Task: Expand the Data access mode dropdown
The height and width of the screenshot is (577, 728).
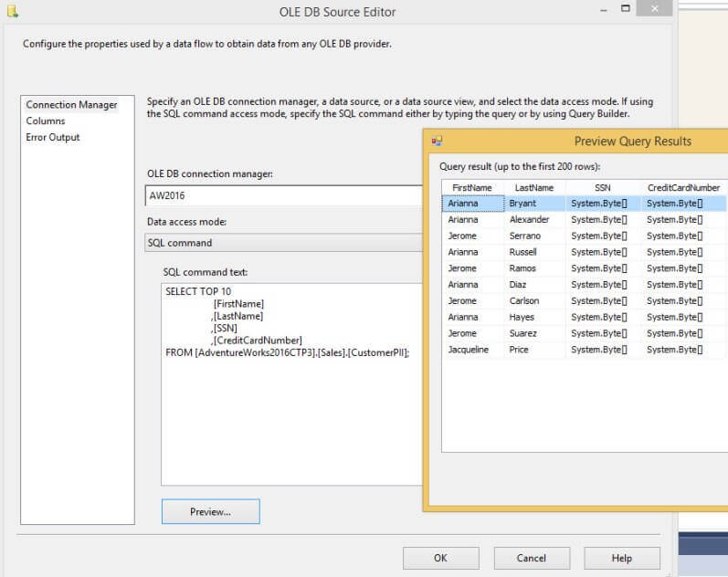Action: [x=283, y=243]
